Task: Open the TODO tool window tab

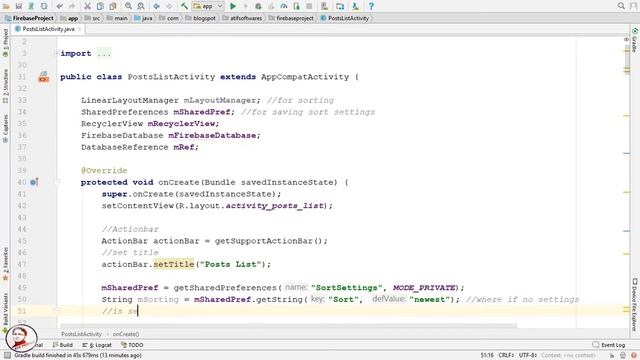Action: [x=132, y=345]
